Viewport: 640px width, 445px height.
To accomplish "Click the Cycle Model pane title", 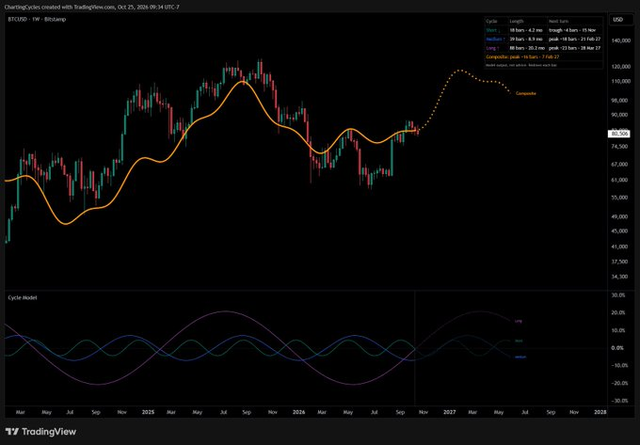I will pos(22,298).
